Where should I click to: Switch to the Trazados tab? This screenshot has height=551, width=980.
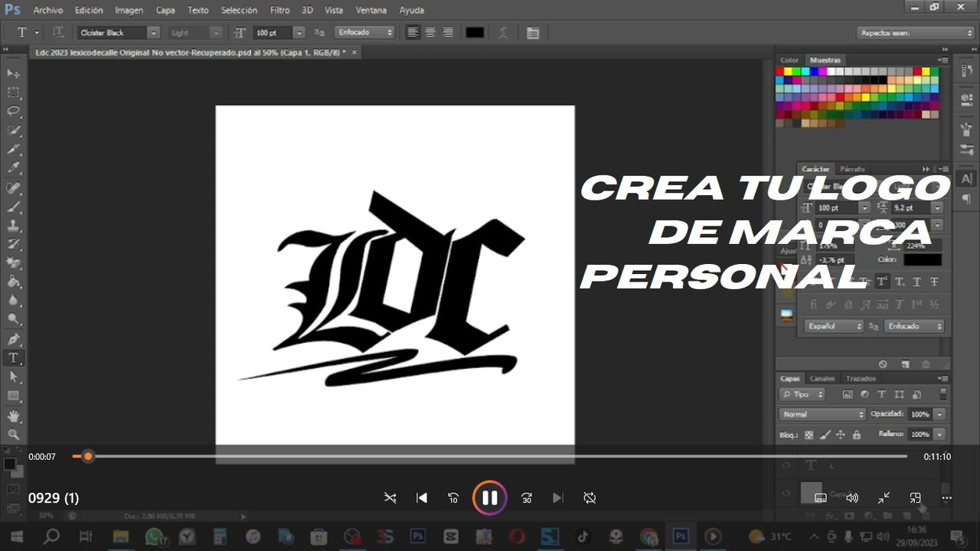[x=861, y=379]
